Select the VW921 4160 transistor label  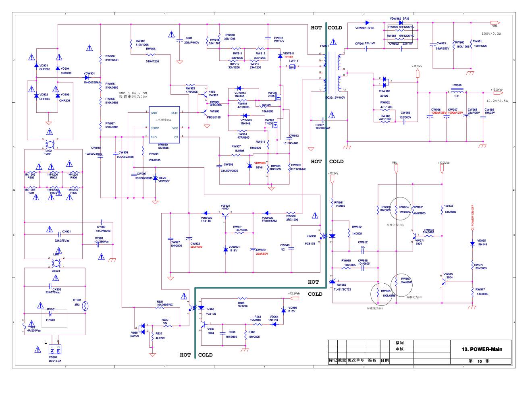[225, 207]
